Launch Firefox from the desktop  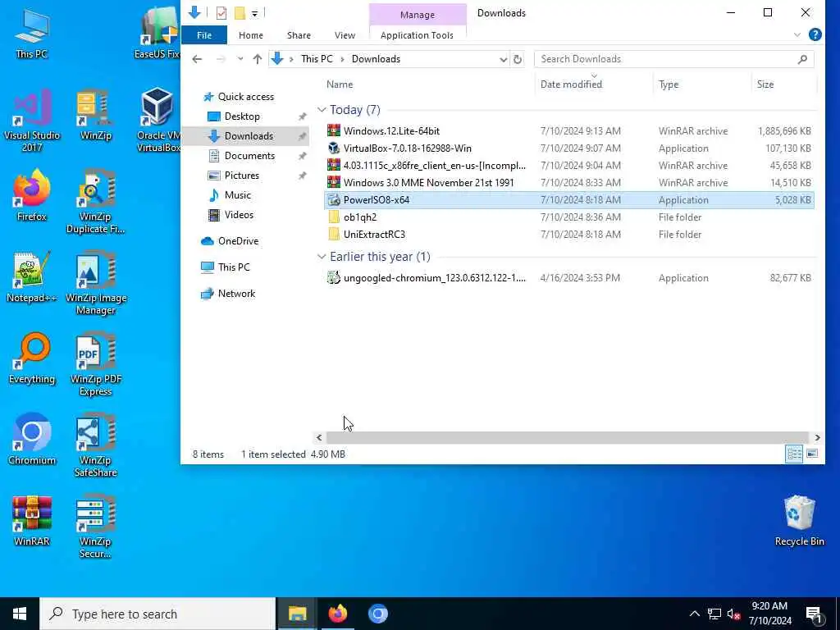pyautogui.click(x=32, y=196)
